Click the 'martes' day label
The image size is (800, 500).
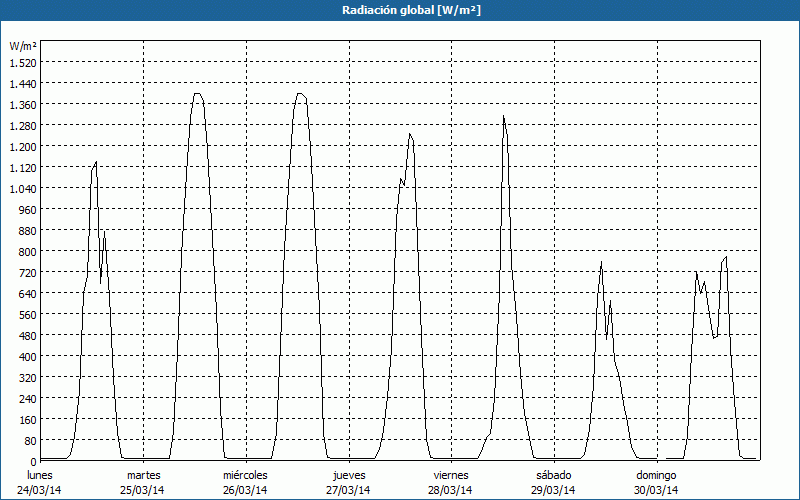click(143, 475)
